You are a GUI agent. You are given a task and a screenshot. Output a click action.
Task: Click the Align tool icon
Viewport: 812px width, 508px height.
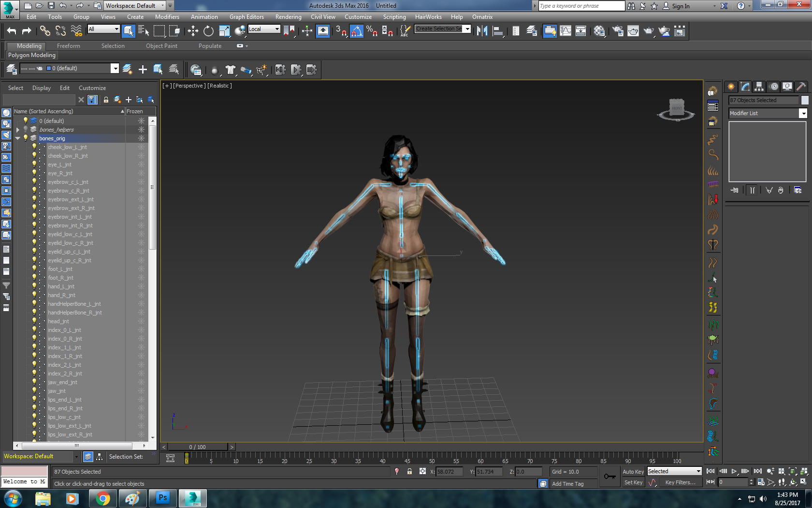(497, 31)
